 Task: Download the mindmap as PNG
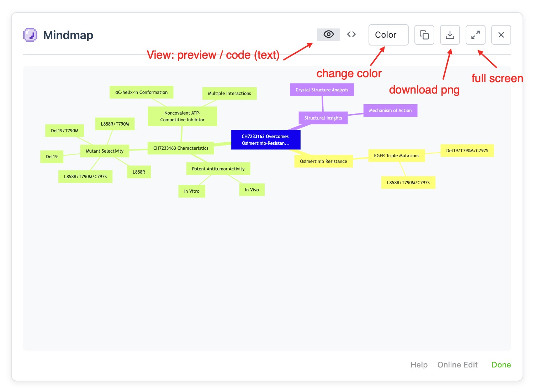coord(450,35)
